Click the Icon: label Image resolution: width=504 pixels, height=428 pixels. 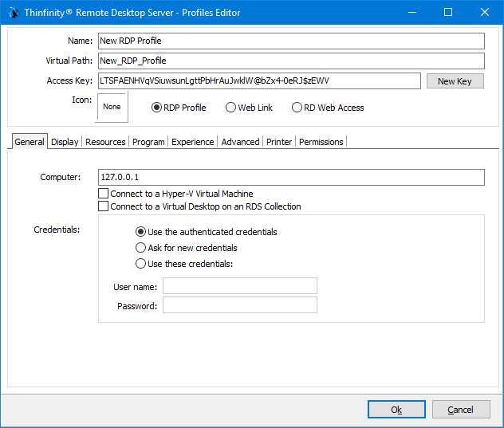[x=81, y=100]
